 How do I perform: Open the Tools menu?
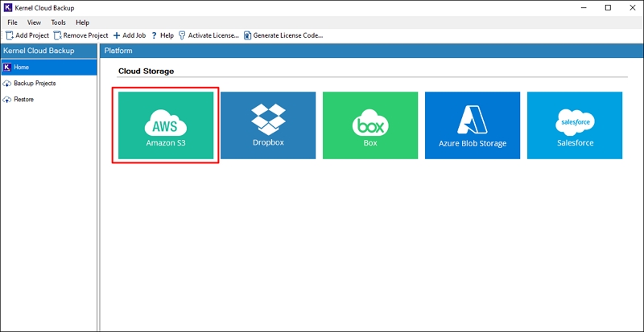(x=58, y=23)
